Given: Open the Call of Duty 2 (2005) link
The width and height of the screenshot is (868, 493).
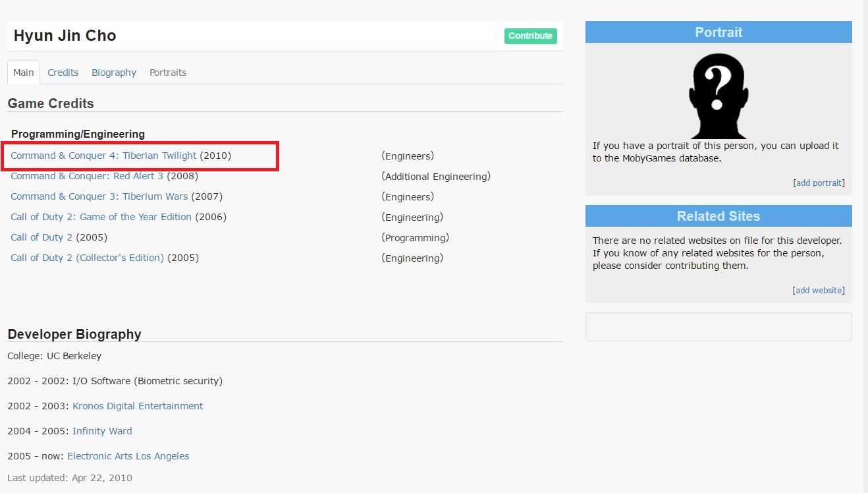Looking at the screenshot, I should click(41, 237).
